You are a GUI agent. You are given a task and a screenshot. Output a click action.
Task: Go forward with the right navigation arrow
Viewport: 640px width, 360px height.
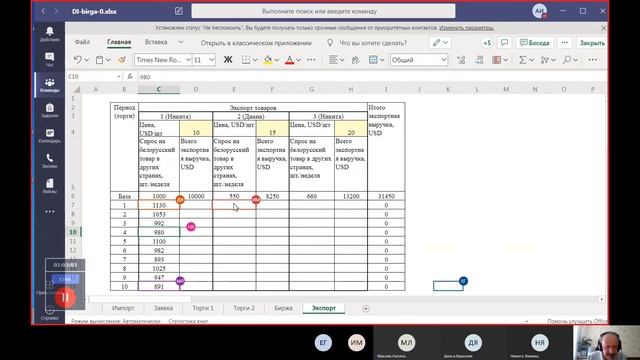[56, 11]
